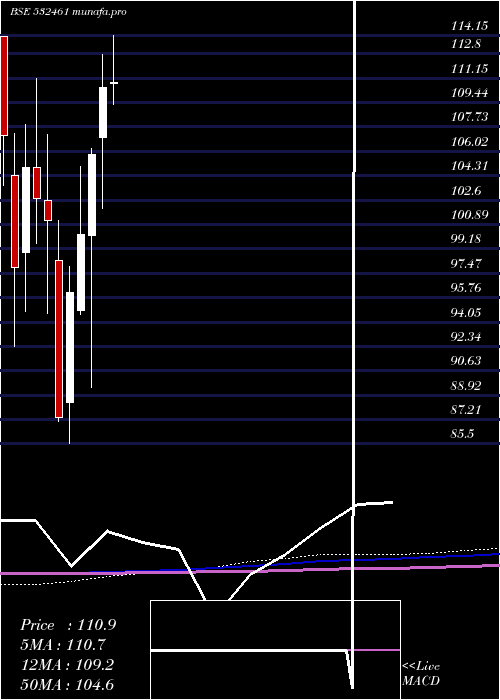Click the 'BSE 532461 munafa.pro' chart title
Image resolution: width=500 pixels, height=700 pixels.
68,12
